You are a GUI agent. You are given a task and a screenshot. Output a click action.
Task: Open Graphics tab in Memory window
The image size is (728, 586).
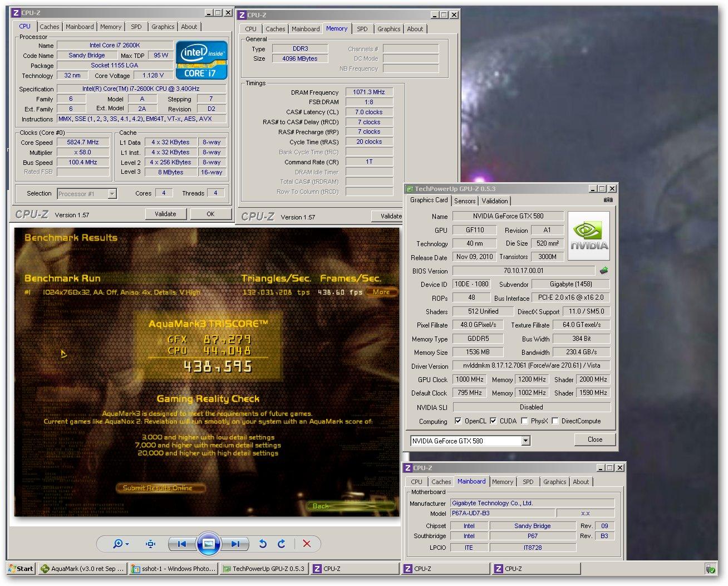pyautogui.click(x=388, y=29)
